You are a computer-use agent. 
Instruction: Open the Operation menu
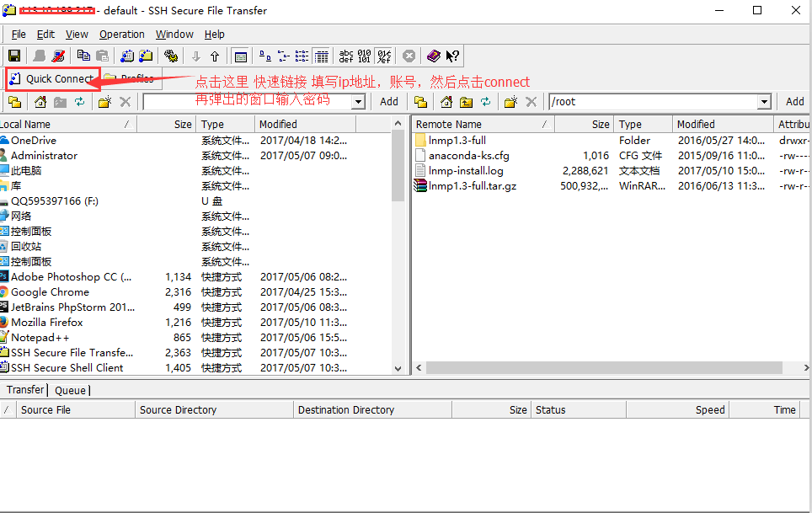coord(121,35)
